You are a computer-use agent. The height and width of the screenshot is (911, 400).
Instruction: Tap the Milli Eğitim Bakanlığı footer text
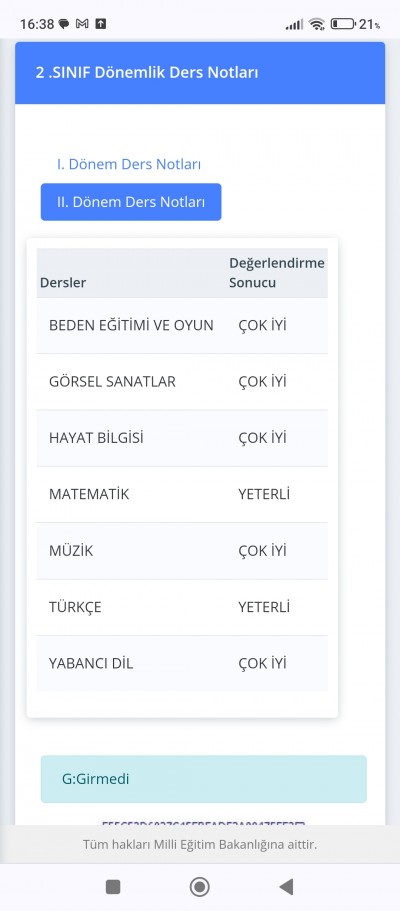pyautogui.click(x=200, y=844)
